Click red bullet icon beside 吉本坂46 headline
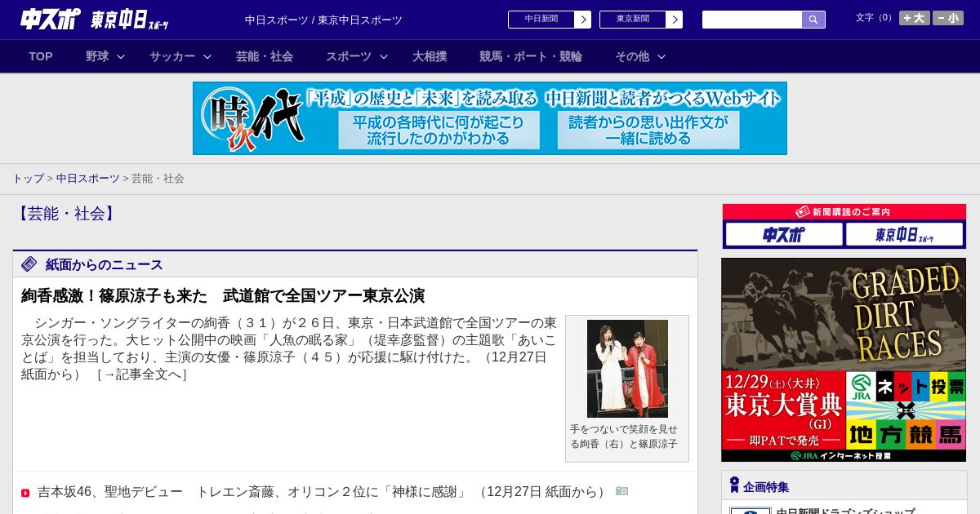The image size is (980, 514). coord(25,493)
